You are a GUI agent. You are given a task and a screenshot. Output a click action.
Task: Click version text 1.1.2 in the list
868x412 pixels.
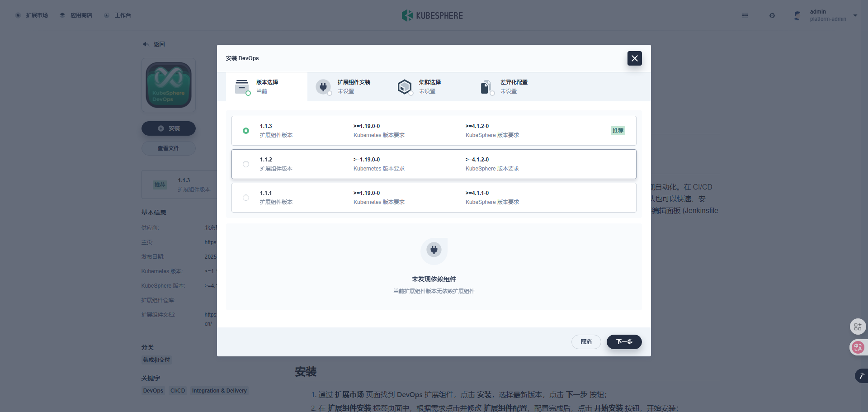point(266,160)
